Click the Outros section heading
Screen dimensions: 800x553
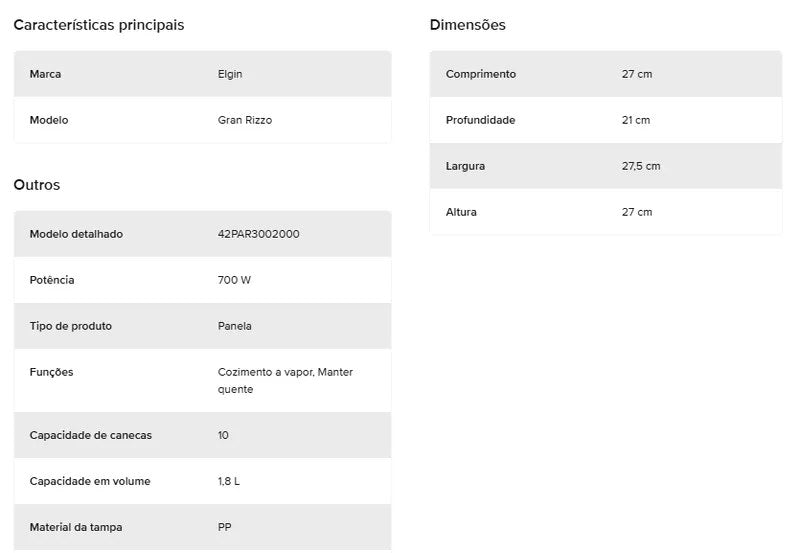(37, 185)
